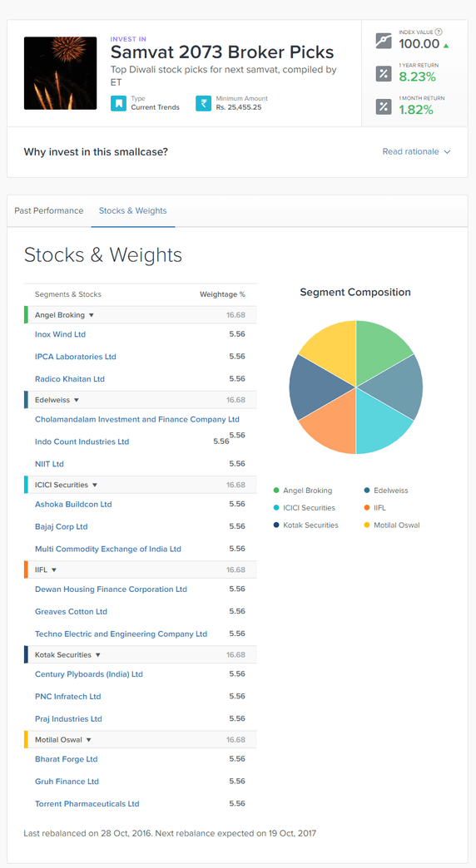The image size is (476, 868).
Task: Open the fireworks smallcase thumbnail image
Action: tap(61, 73)
